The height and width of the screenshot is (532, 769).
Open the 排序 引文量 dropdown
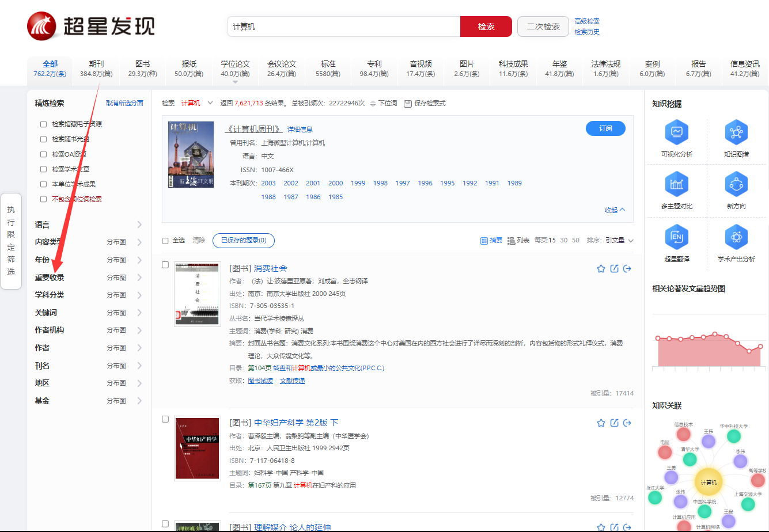click(620, 240)
